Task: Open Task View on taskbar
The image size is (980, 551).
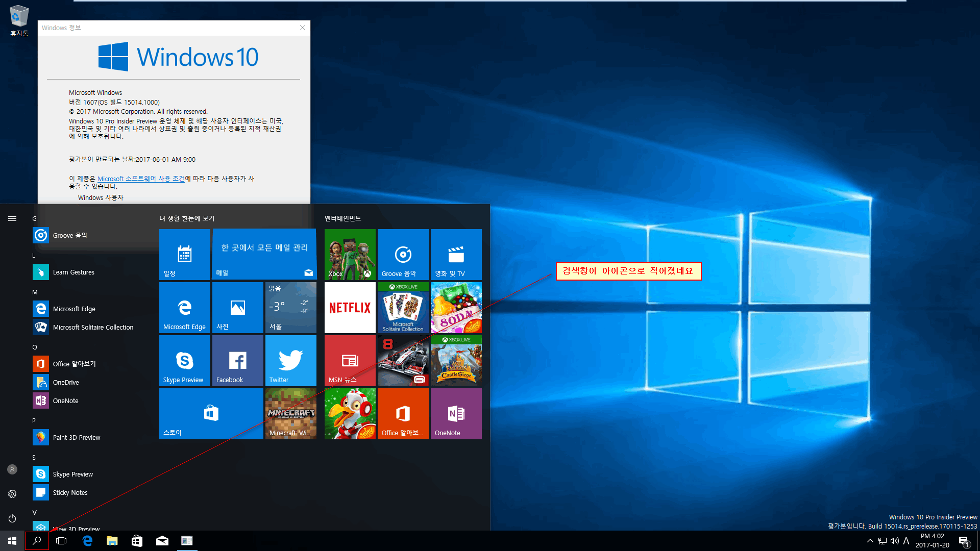Action: [x=61, y=541]
